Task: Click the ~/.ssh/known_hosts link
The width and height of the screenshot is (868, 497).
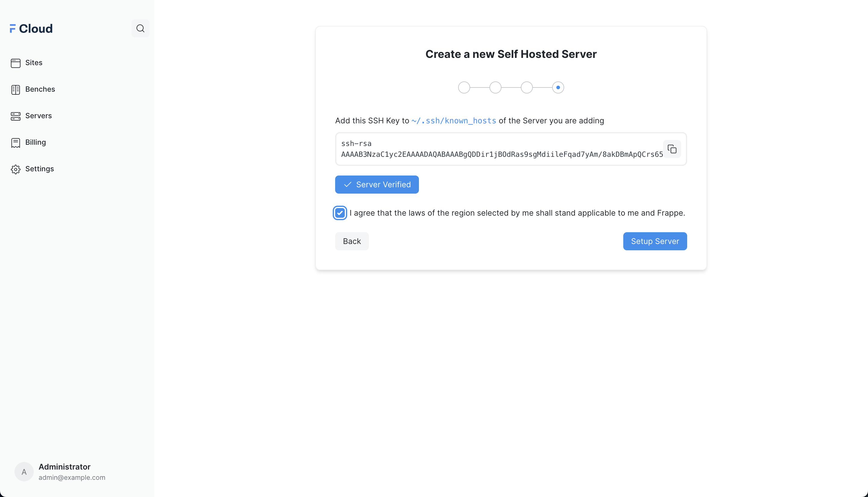Action: coord(454,121)
